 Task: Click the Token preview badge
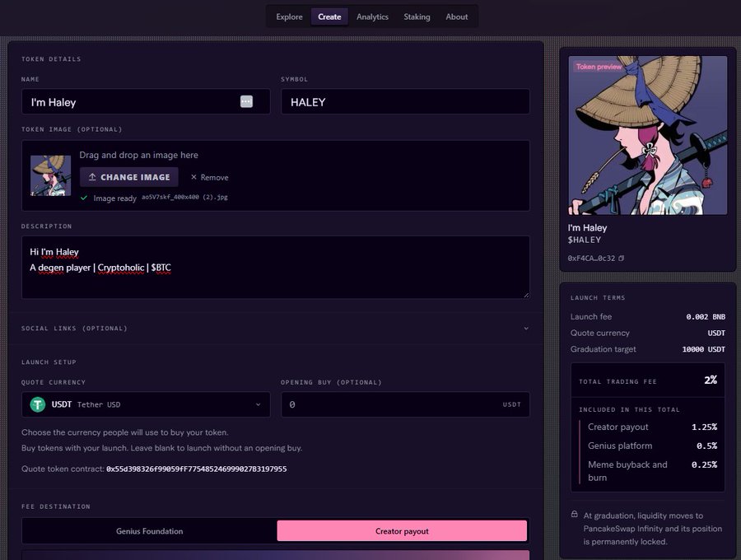[x=599, y=67]
